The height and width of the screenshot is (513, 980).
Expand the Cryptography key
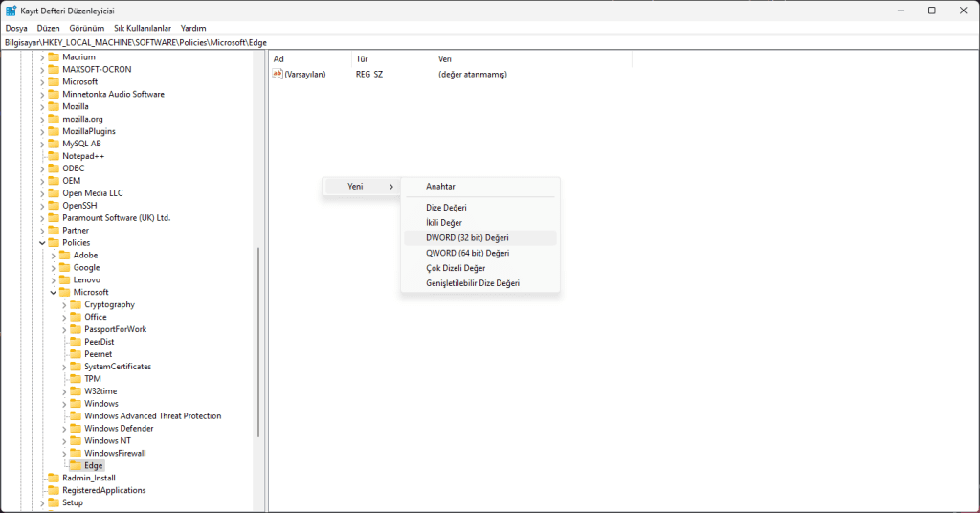pos(64,304)
